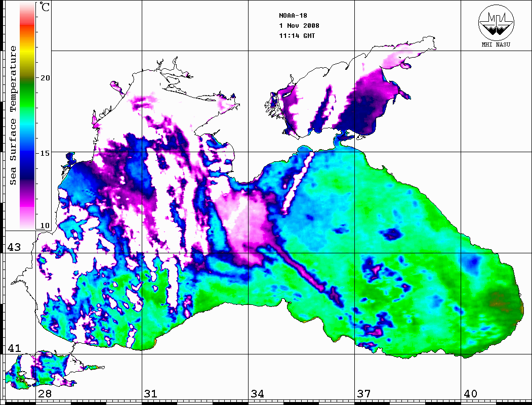Image resolution: width=532 pixels, height=405 pixels.
Task: Click the longitude label 40
Action: tap(470, 394)
